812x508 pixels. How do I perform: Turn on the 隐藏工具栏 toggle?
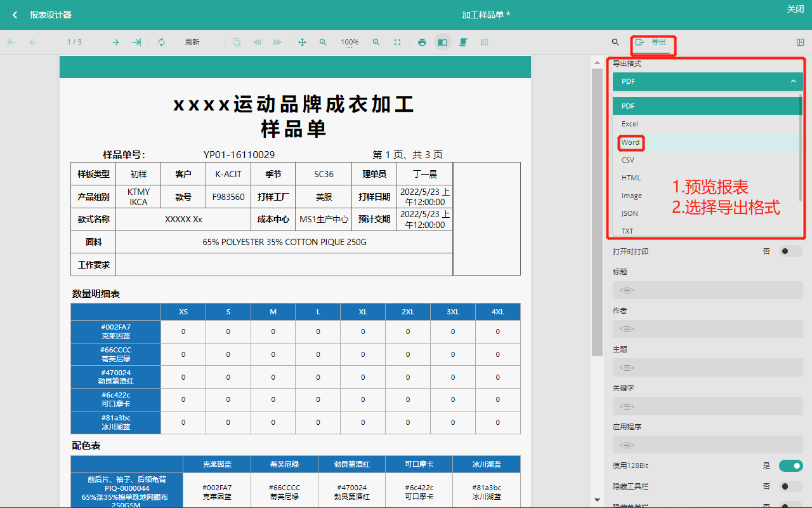click(790, 486)
